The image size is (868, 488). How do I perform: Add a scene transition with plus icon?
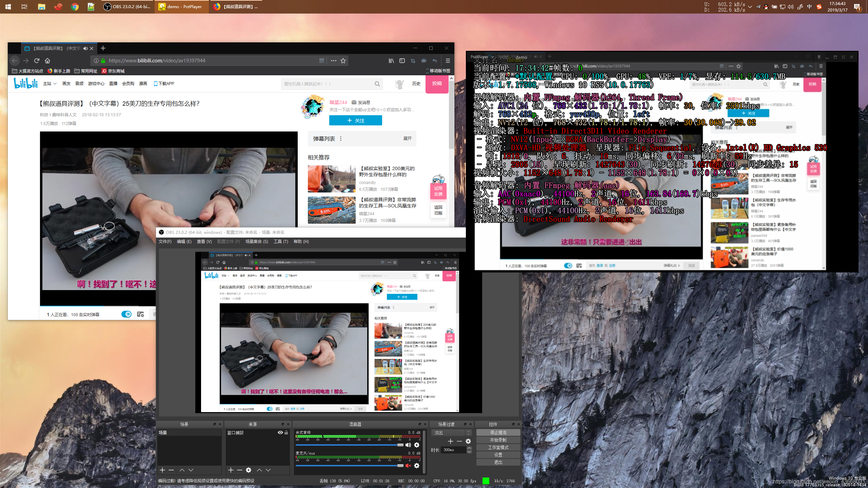[x=451, y=441]
